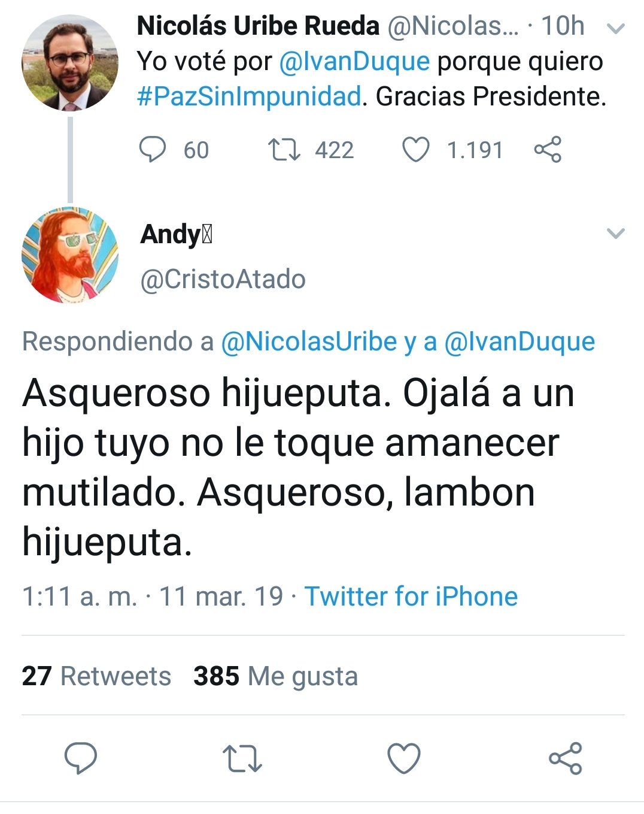Open the @IvanDuque mention in the first tweet

tap(354, 62)
